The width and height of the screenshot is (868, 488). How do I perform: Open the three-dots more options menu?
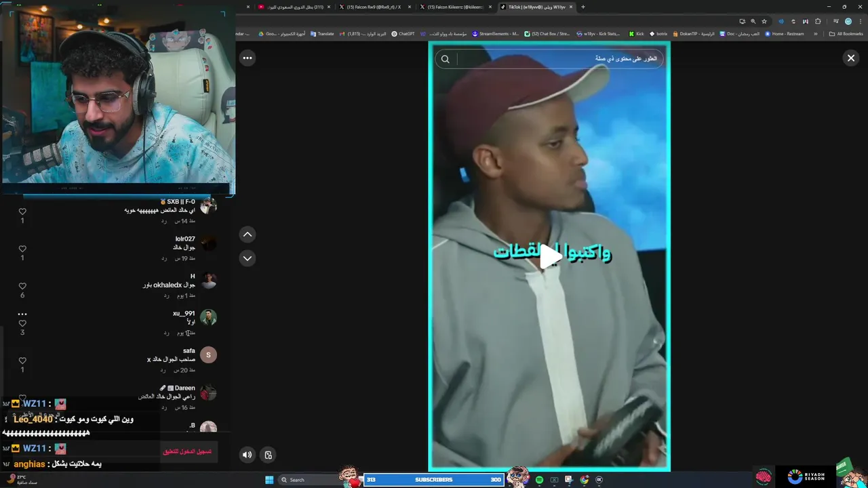click(x=248, y=58)
